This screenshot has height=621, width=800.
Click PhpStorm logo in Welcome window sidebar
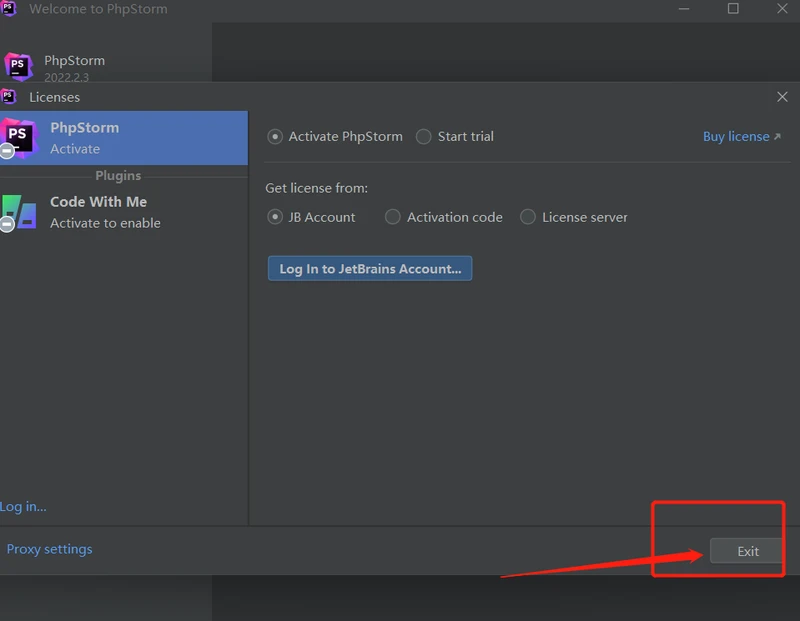[18, 66]
